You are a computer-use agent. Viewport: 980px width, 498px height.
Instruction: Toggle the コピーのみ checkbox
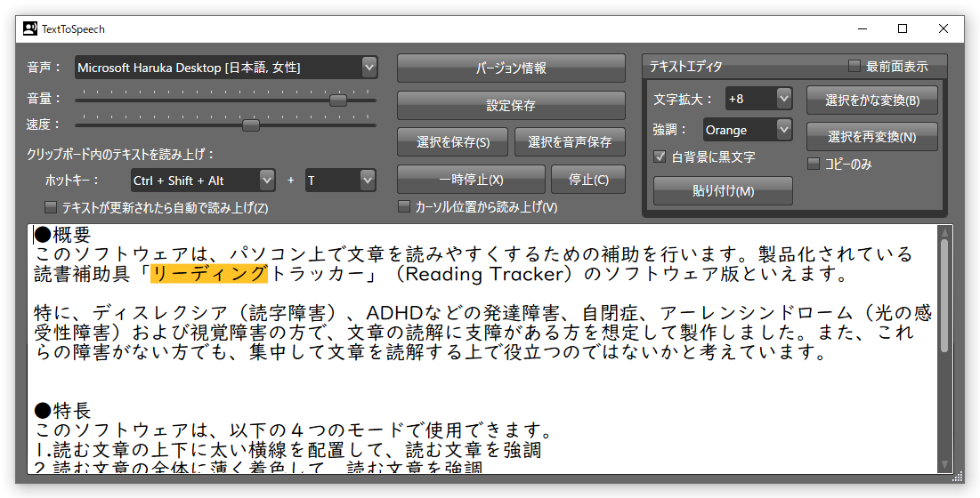814,165
